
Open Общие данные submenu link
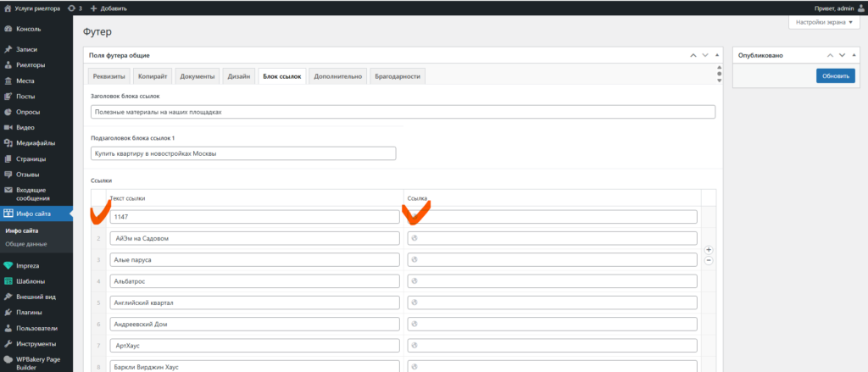(26, 244)
